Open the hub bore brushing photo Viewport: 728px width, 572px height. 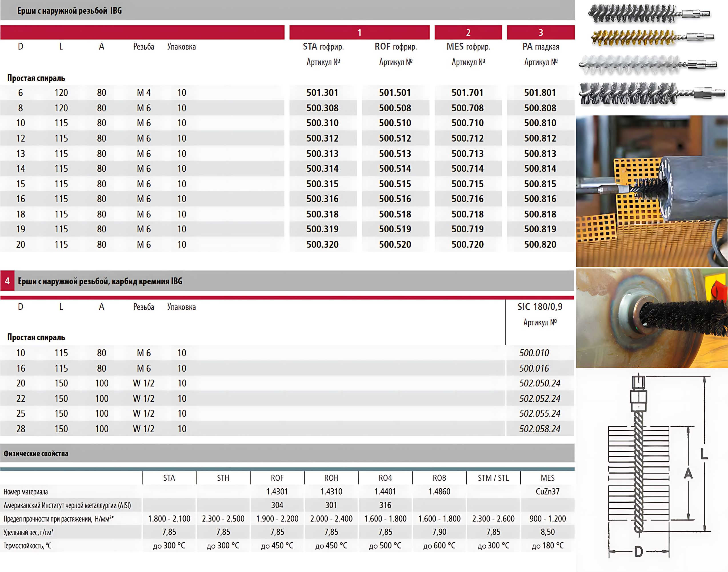[652, 318]
